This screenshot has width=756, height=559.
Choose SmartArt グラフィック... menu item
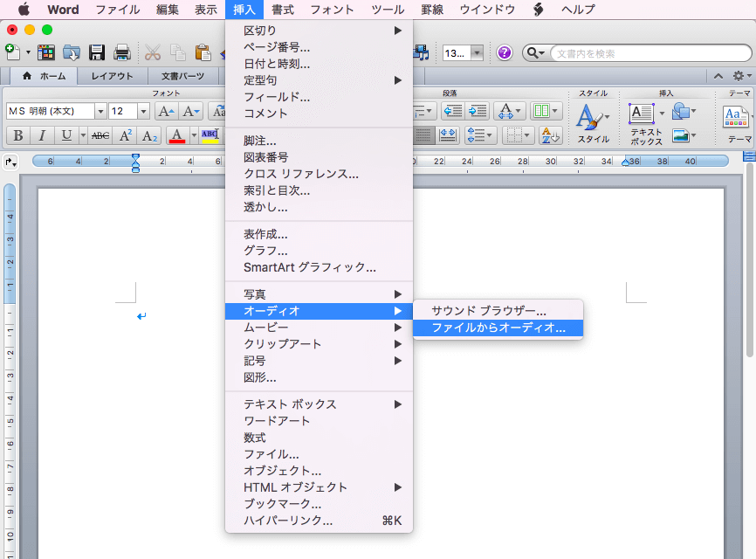click(319, 267)
